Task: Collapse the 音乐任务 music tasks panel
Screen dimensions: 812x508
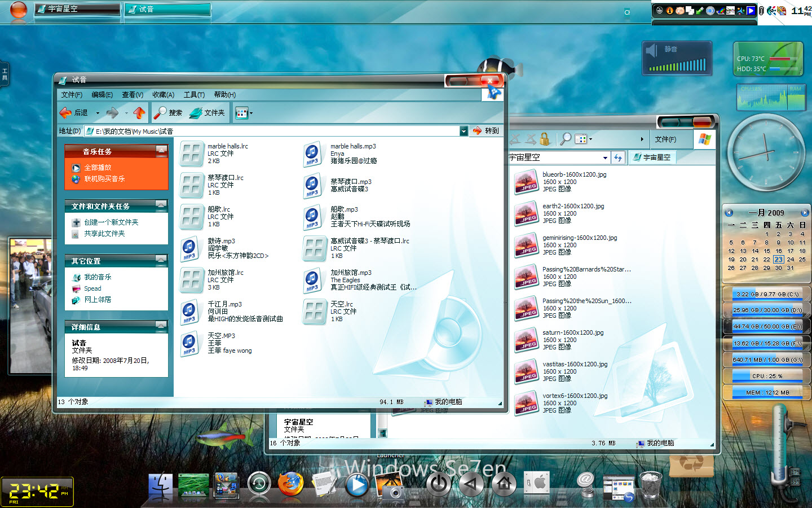Action: (x=161, y=151)
